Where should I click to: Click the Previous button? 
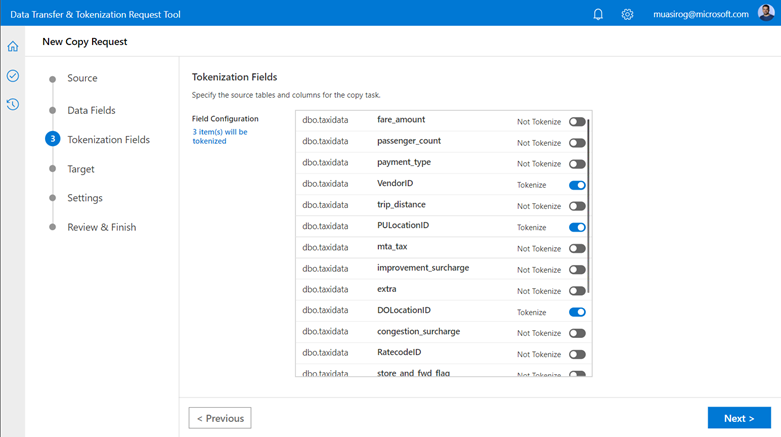tap(220, 418)
